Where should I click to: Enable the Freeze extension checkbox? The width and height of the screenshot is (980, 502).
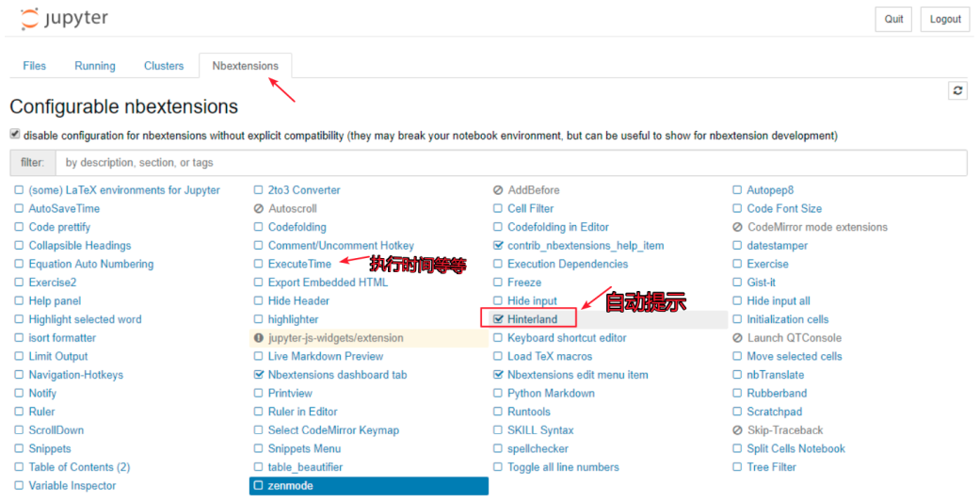[497, 283]
